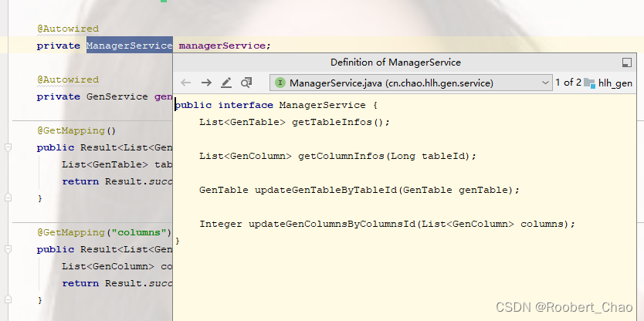Select highlighted ManagerService type in editor

tap(130, 46)
